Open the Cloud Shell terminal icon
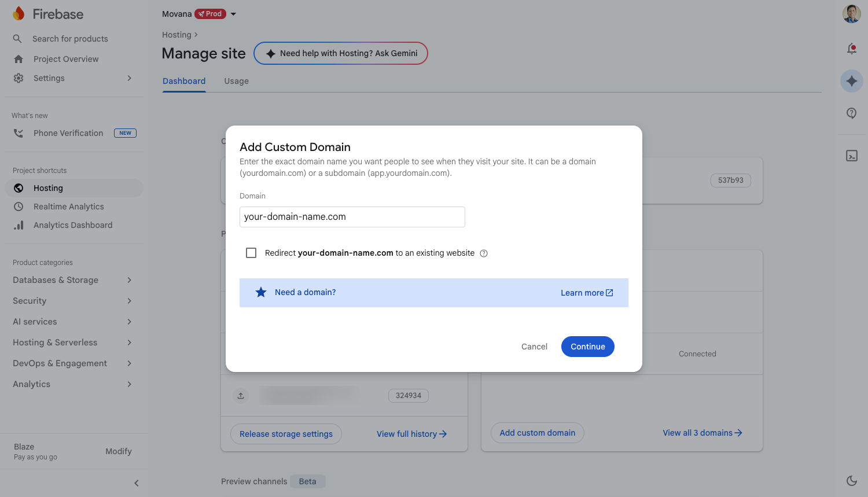 851,156
